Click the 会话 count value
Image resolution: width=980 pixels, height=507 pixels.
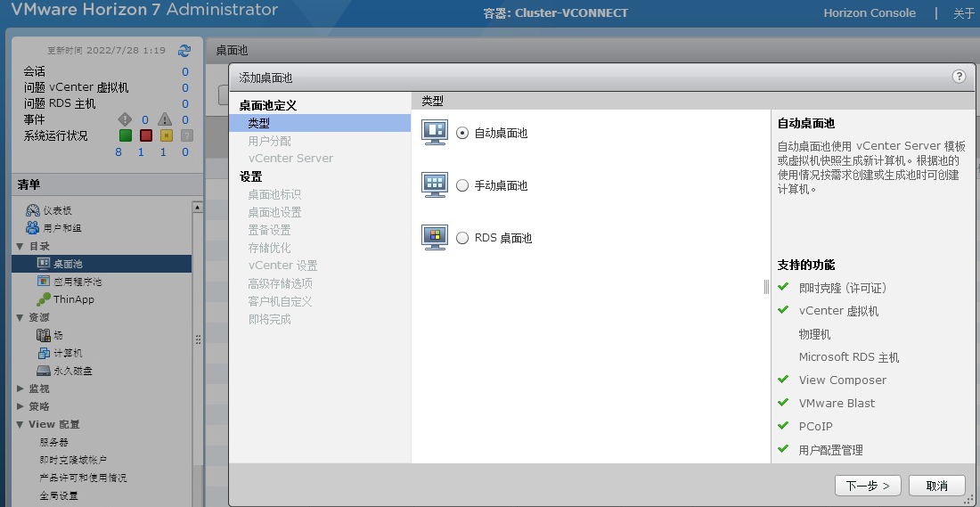[x=185, y=72]
